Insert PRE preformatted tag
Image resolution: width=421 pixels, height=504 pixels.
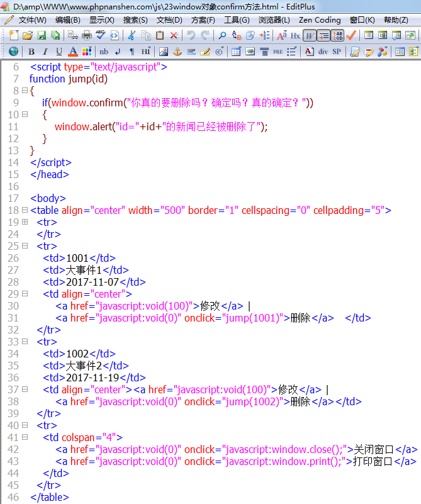[278, 52]
